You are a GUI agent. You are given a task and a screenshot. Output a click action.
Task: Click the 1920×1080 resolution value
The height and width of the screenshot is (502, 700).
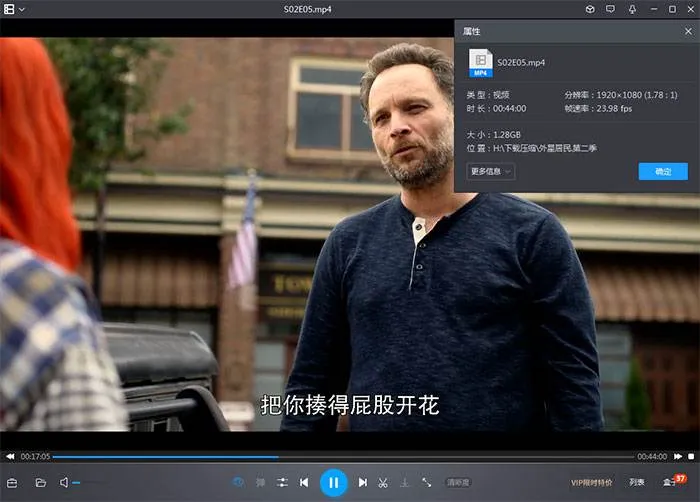[x=637, y=95]
